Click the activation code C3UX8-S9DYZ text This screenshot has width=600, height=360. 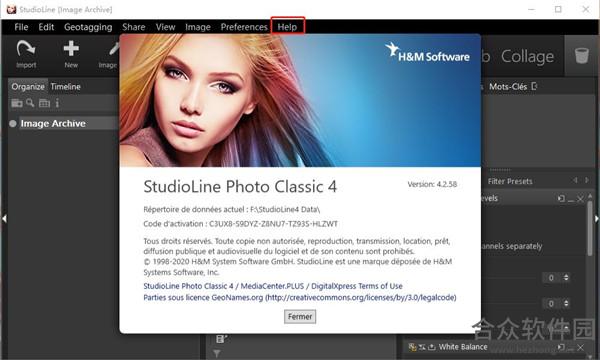(273, 224)
